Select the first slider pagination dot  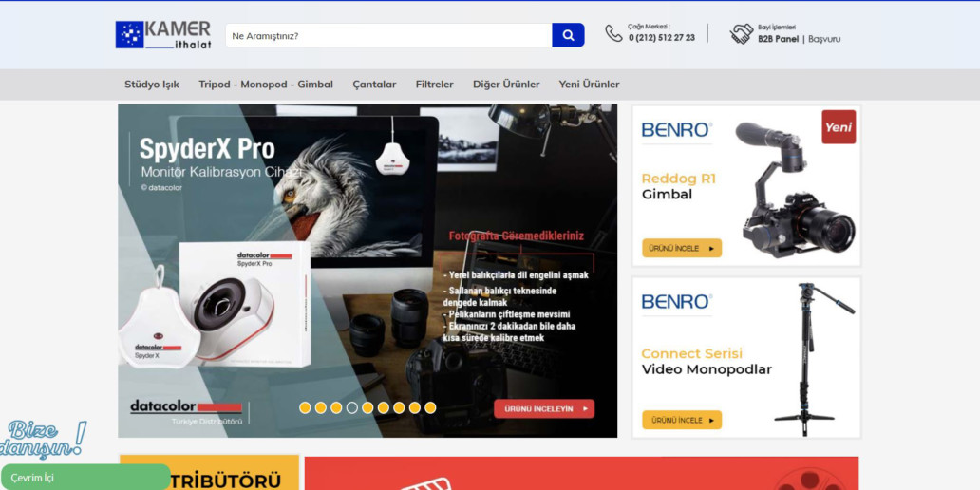click(x=305, y=407)
